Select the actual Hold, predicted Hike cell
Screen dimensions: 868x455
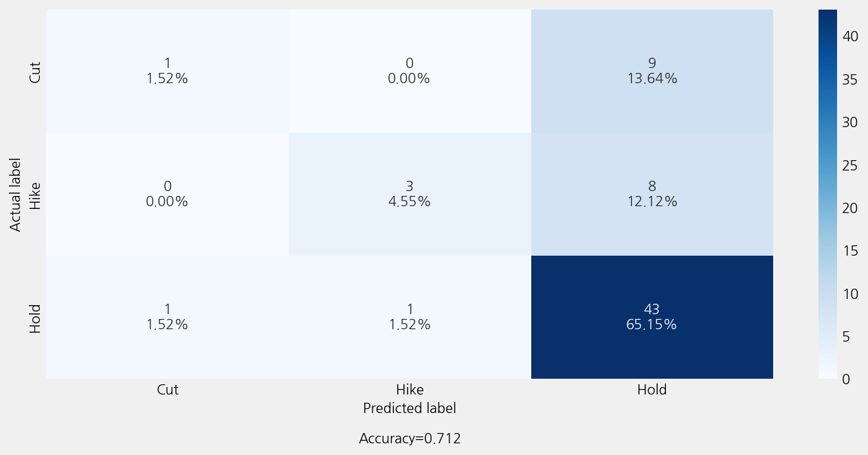(409, 317)
